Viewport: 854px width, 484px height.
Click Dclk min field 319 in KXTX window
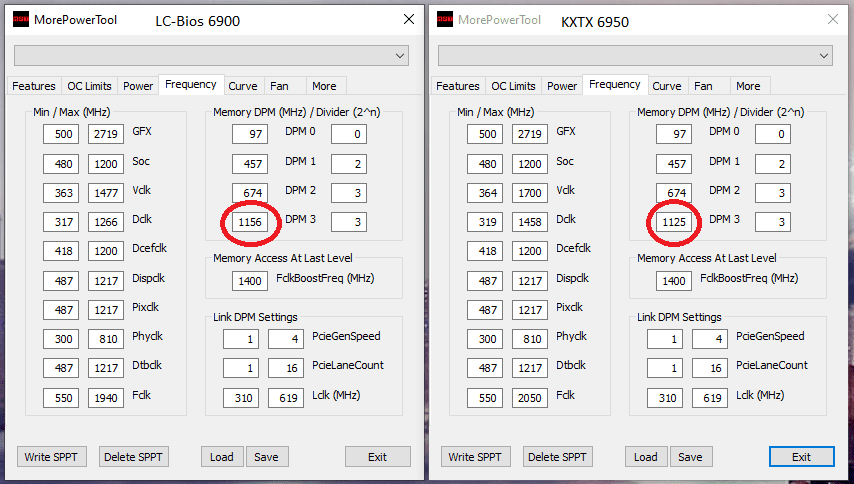click(x=485, y=222)
